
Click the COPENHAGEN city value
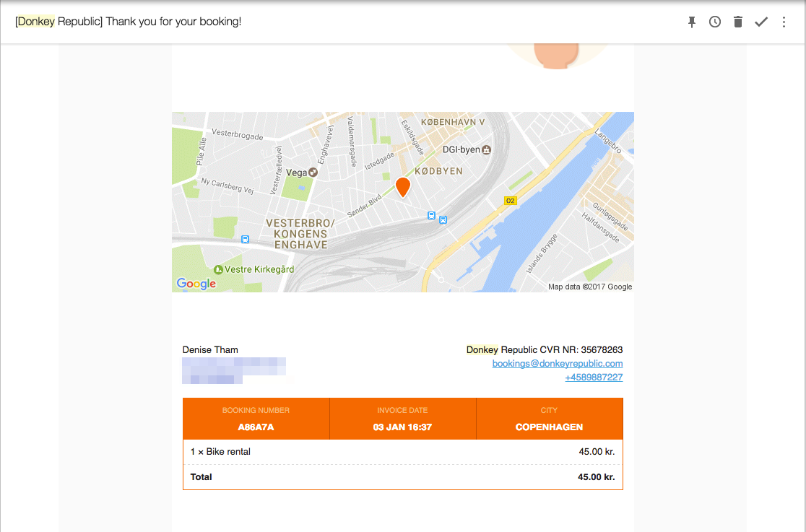click(x=549, y=427)
